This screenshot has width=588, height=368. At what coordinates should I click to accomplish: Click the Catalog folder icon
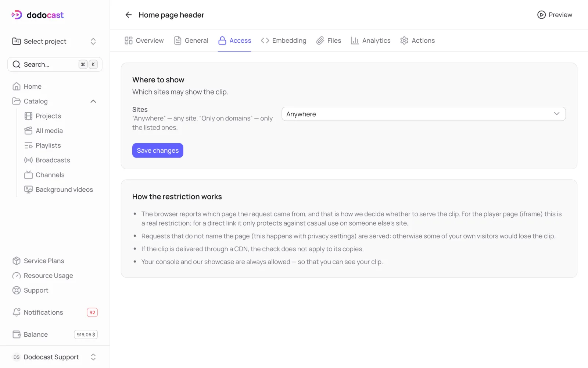(x=17, y=101)
